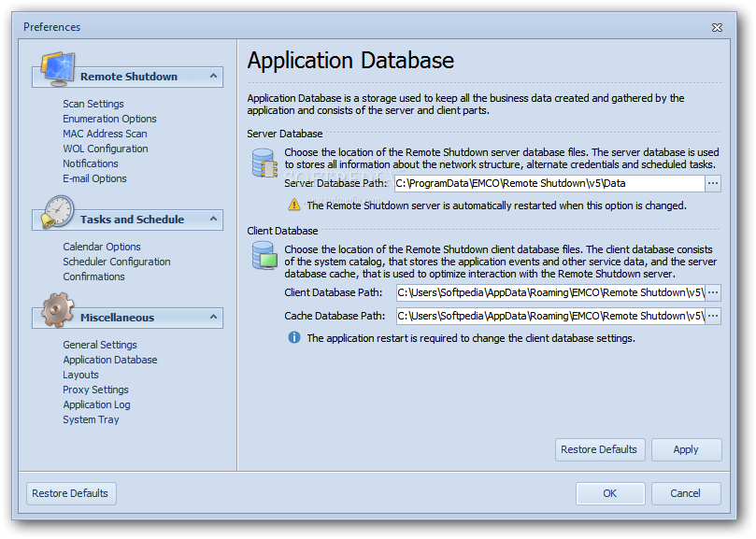Click the Remote Shutdown group header

pos(129,77)
